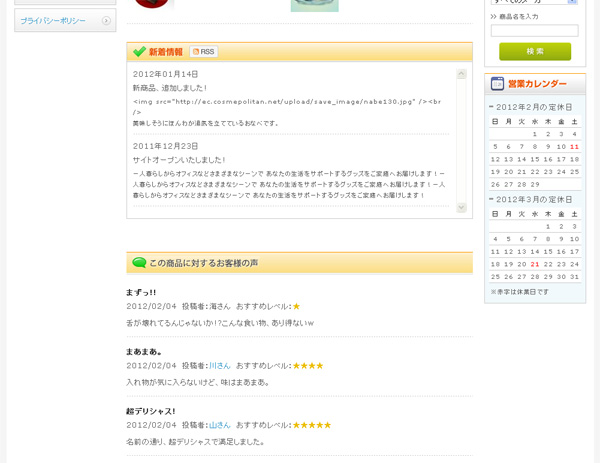The height and width of the screenshot is (463, 600).
Task: Click review title 超デリシャス!
Action: click(150, 411)
